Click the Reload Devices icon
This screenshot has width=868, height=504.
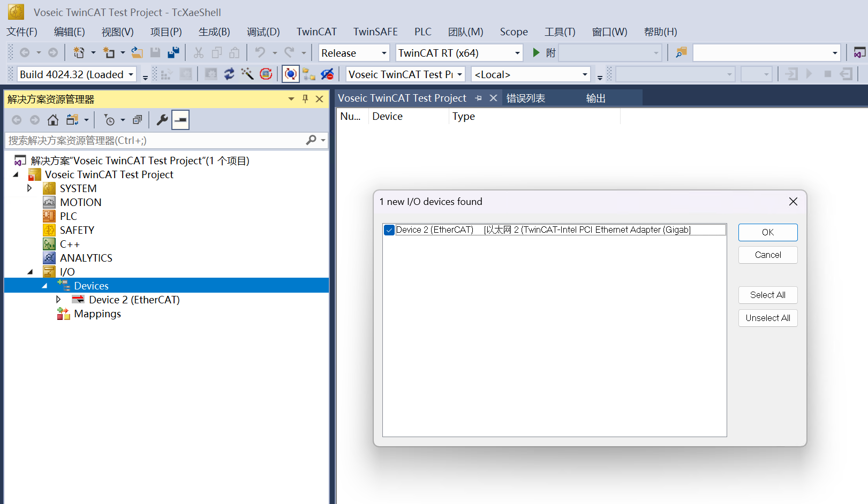tap(229, 74)
